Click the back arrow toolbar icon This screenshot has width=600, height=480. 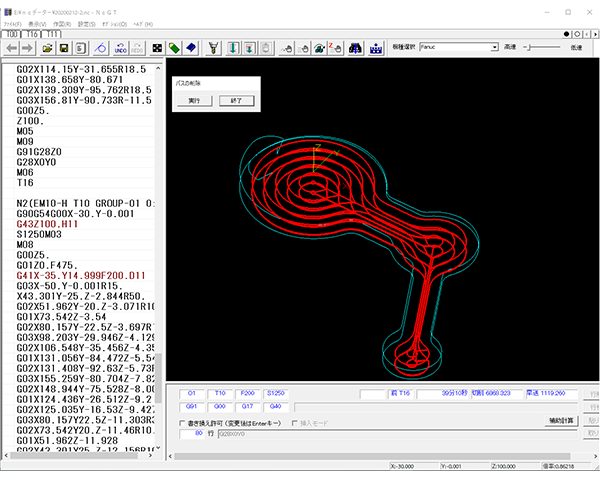click(x=11, y=48)
